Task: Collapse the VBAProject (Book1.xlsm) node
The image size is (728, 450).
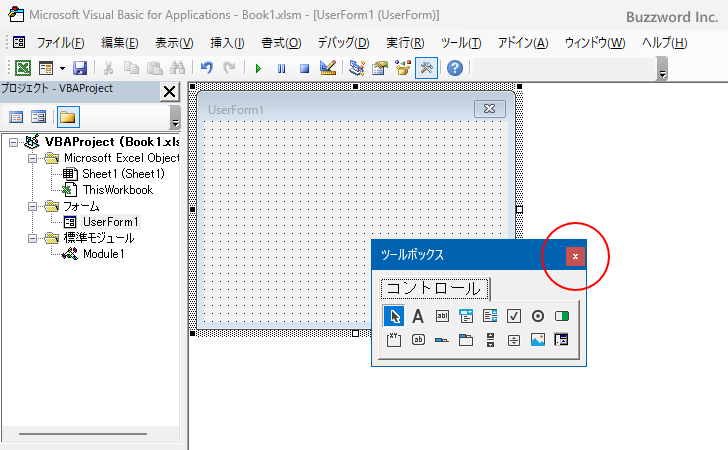Action: [x=13, y=143]
